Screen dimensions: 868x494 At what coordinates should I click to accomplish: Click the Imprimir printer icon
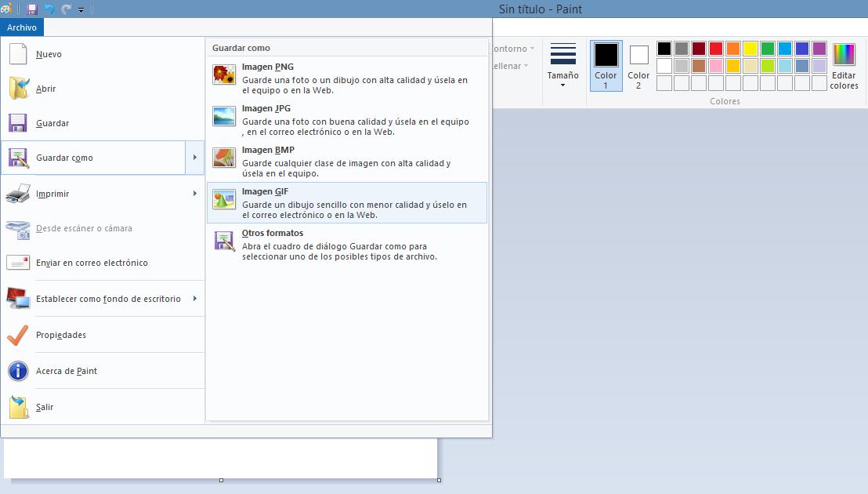pyautogui.click(x=18, y=194)
